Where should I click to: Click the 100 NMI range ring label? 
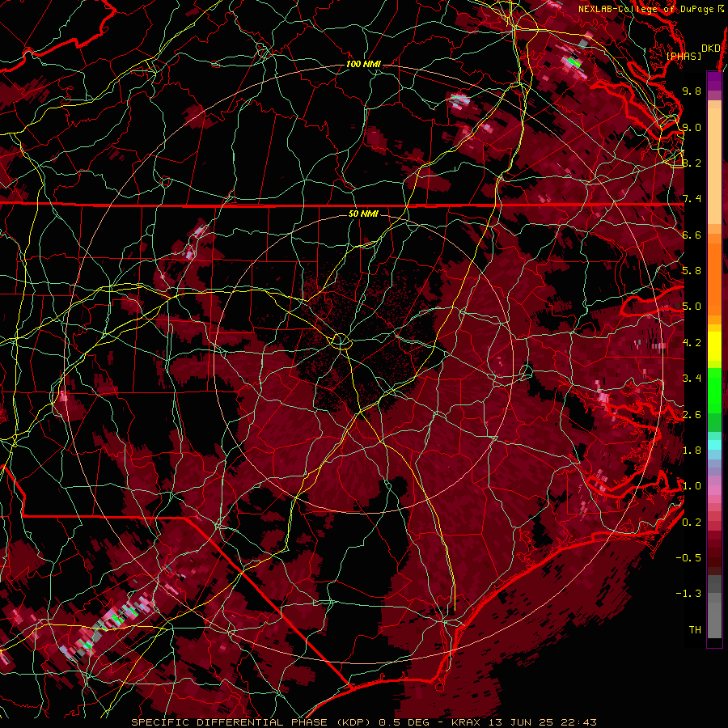[x=363, y=64]
